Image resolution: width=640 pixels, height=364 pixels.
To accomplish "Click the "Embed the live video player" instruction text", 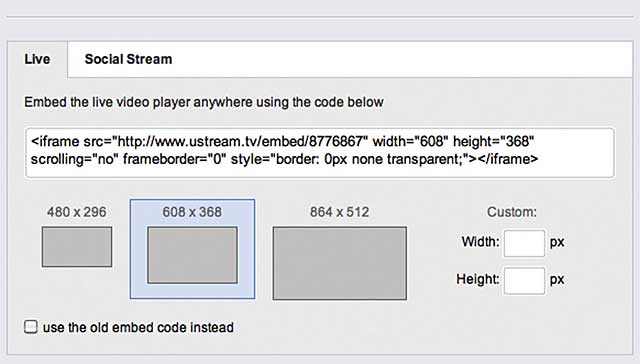I will (x=204, y=102).
